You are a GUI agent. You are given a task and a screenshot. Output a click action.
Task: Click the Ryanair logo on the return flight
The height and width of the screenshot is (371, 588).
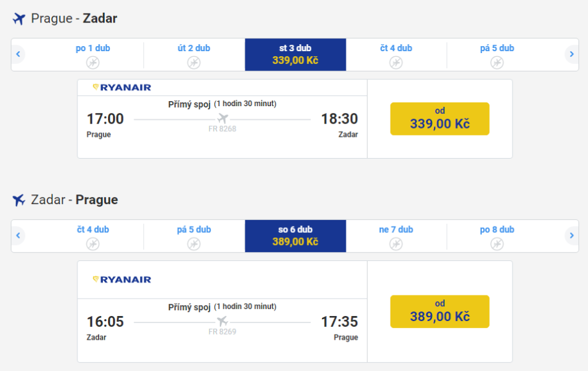[x=122, y=280]
